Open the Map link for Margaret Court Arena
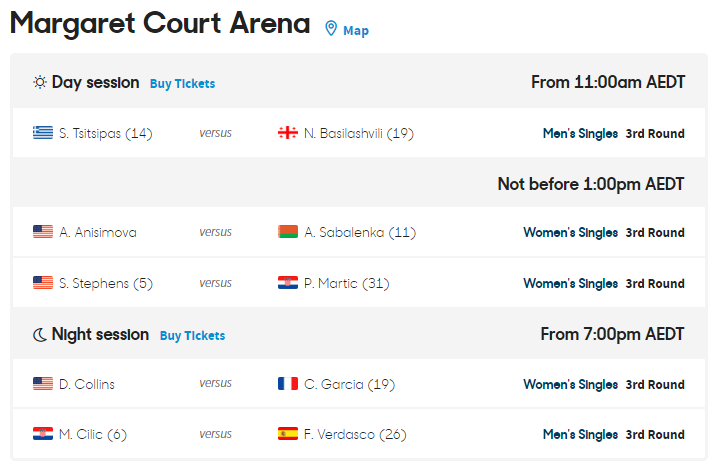This screenshot has height=471, width=713. (x=356, y=31)
